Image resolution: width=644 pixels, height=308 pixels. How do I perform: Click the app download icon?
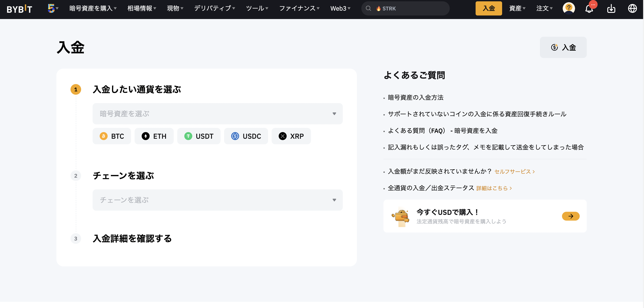click(x=611, y=9)
